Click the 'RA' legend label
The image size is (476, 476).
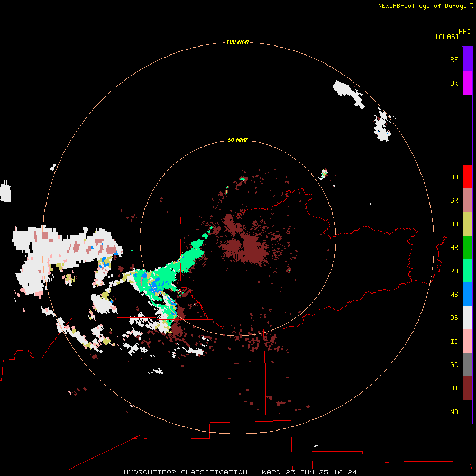(454, 271)
